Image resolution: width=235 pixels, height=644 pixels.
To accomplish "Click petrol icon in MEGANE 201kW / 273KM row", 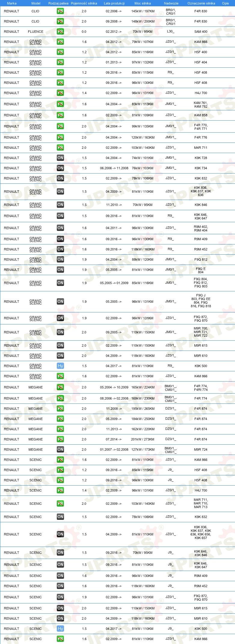I will 60,439.
